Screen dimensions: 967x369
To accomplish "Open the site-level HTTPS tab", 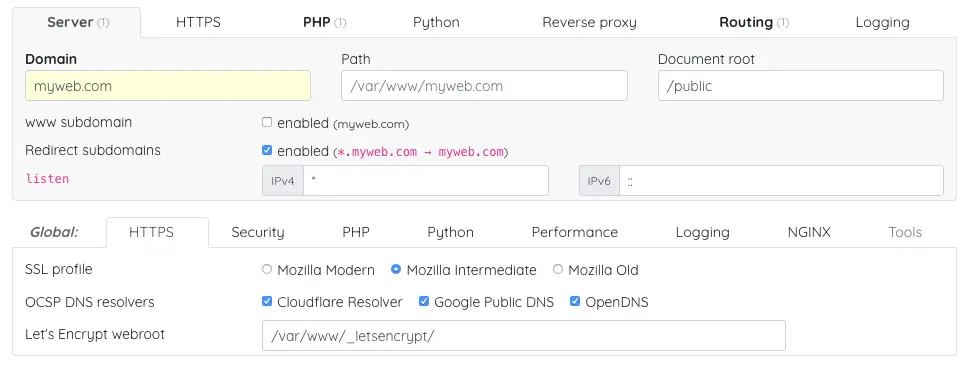I will 198,23.
